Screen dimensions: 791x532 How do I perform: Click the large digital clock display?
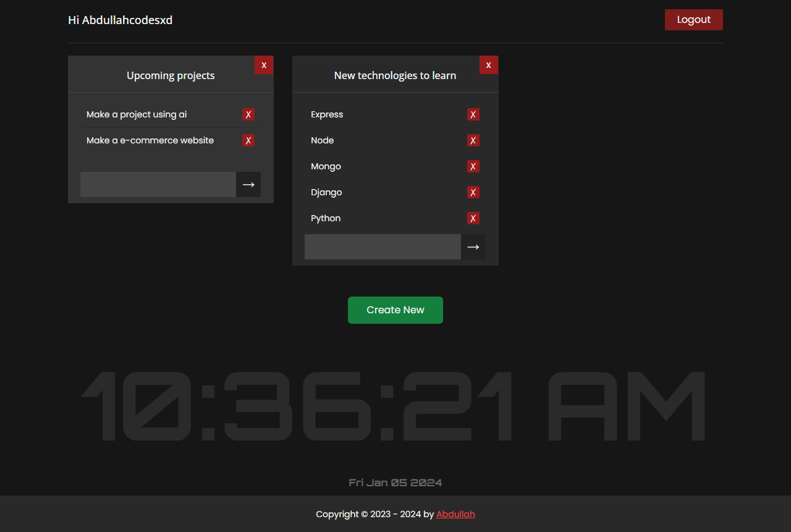coord(393,406)
